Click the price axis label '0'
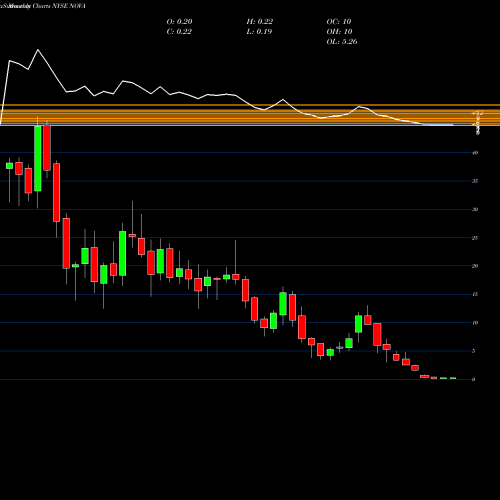Viewport: 500px width, 500px height. 474,379
